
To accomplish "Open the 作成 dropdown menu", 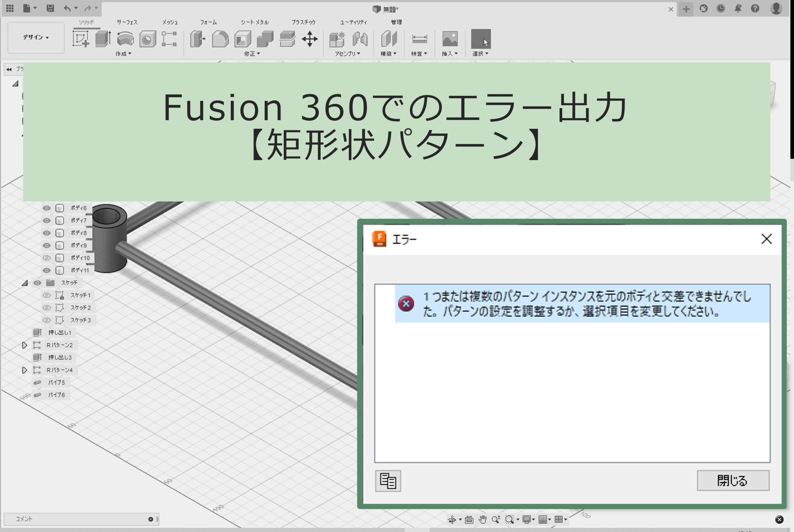I will [123, 54].
